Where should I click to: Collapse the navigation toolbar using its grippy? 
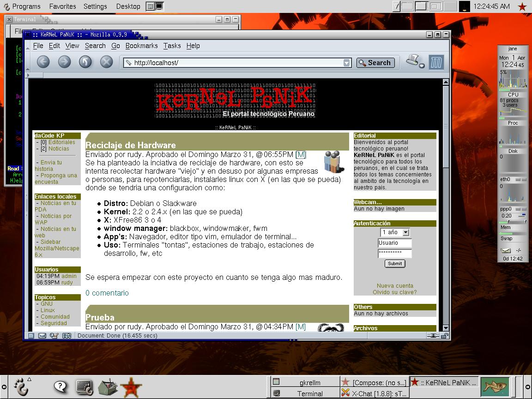point(28,62)
